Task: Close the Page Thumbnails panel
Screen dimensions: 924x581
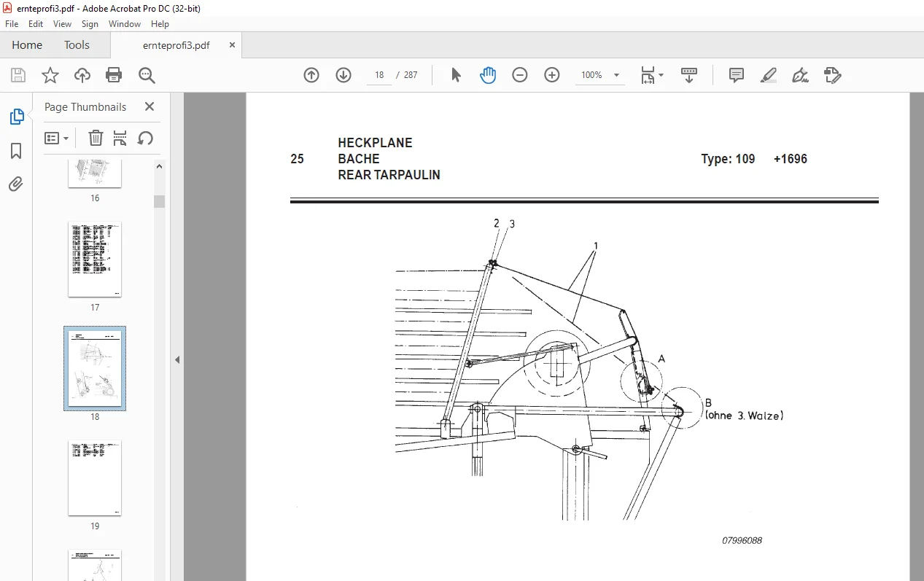Action: (150, 106)
